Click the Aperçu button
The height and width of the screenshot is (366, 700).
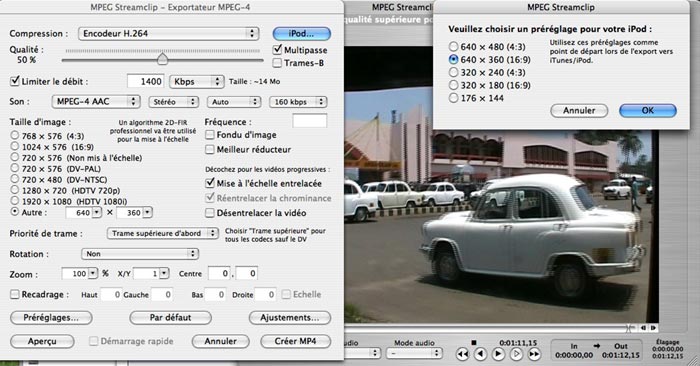(42, 341)
